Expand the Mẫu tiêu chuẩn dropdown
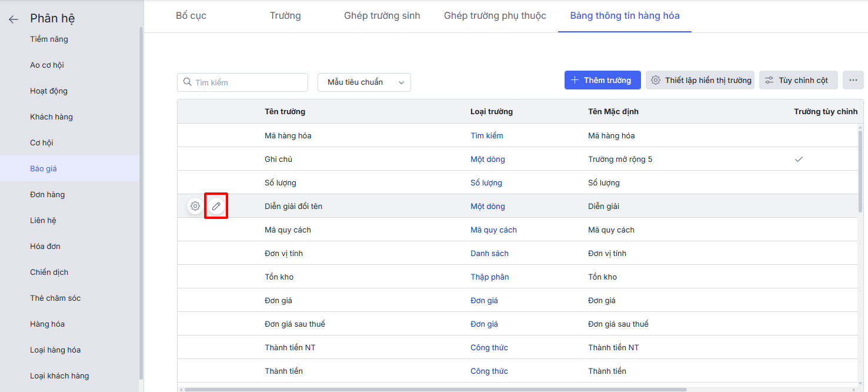This screenshot has height=392, width=868. click(x=364, y=82)
